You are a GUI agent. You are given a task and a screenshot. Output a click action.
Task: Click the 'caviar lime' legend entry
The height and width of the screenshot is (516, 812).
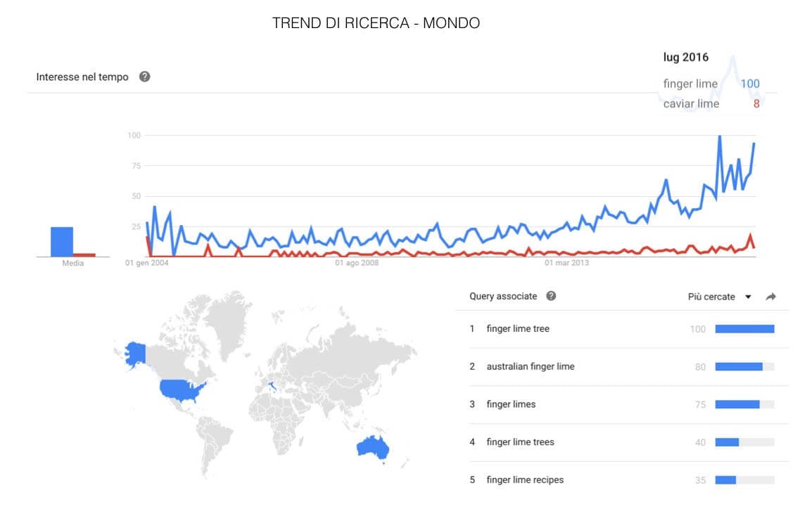pos(691,104)
